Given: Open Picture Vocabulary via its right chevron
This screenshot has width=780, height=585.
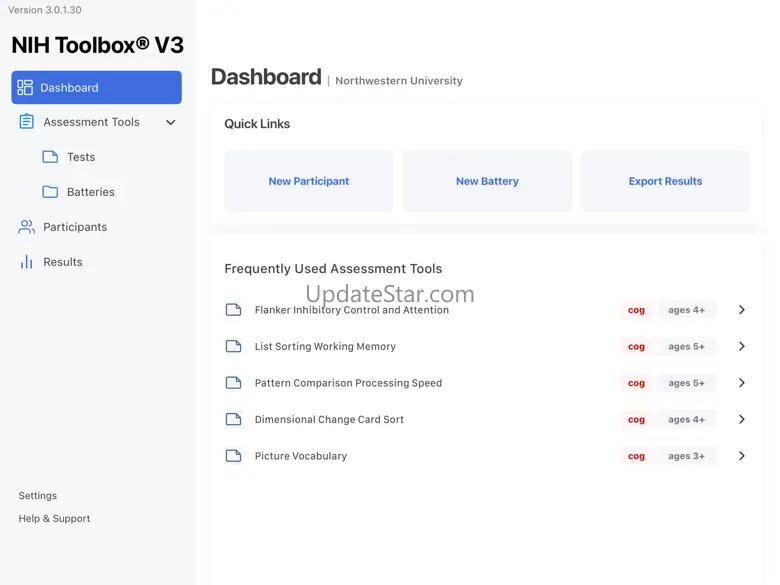Looking at the screenshot, I should (x=742, y=456).
